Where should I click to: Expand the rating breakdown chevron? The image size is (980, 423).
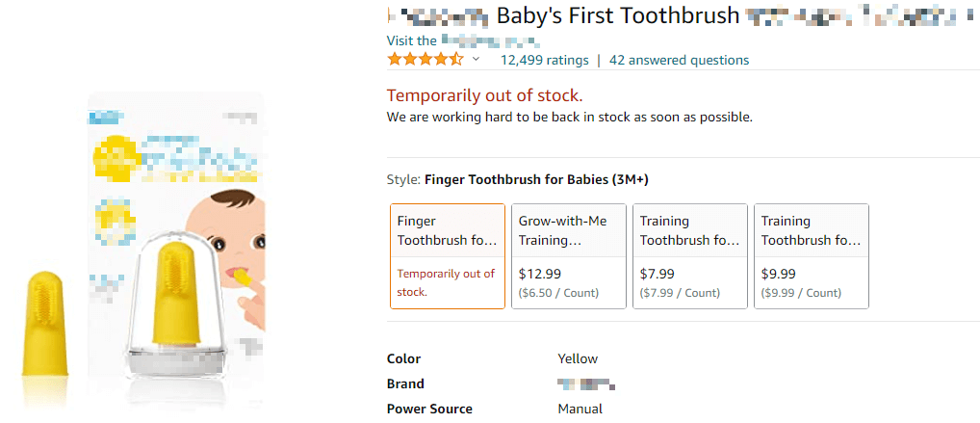pos(476,60)
